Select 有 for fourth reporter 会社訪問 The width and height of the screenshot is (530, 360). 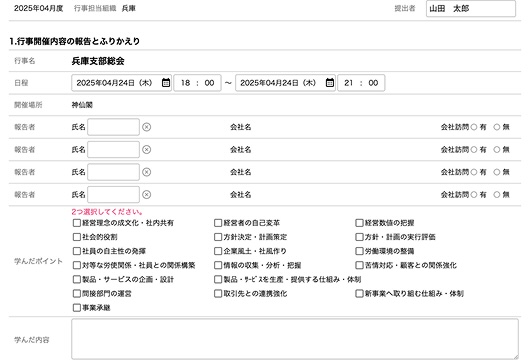pos(474,195)
